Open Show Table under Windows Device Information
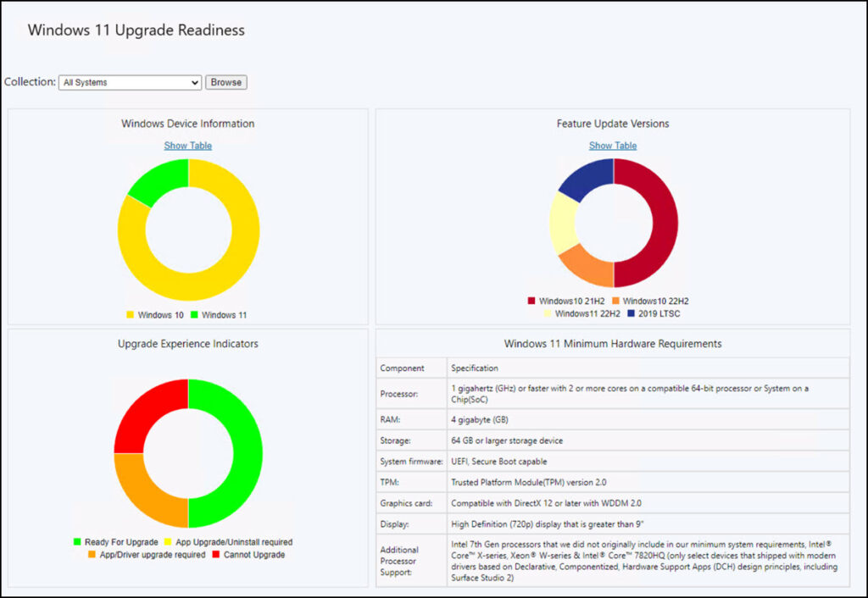 (x=187, y=146)
